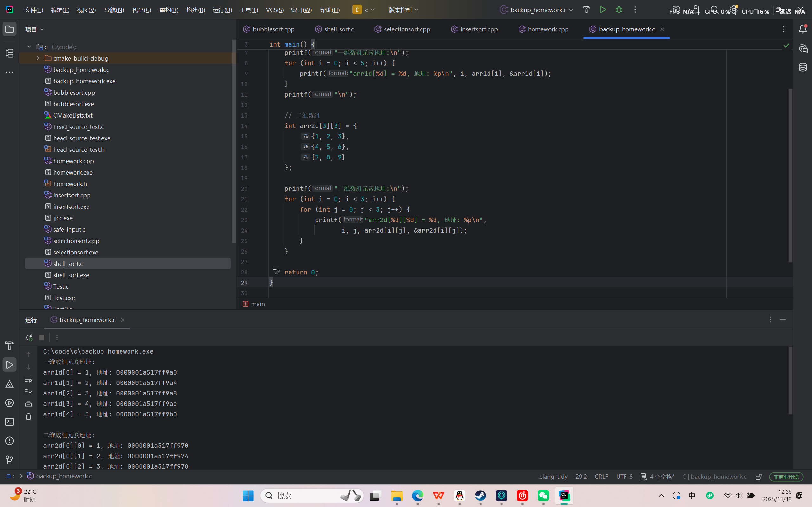Toggle read-only lock icon in status bar

[759, 477]
